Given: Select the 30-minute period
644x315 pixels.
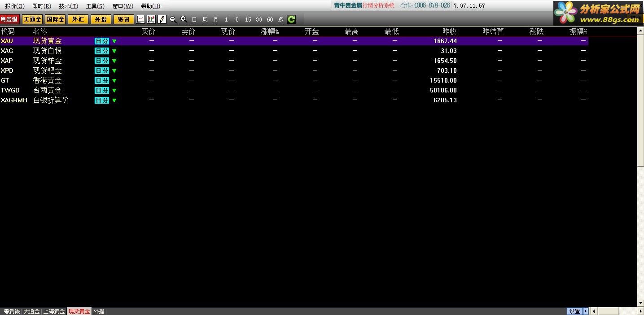Looking at the screenshot, I should tap(259, 20).
